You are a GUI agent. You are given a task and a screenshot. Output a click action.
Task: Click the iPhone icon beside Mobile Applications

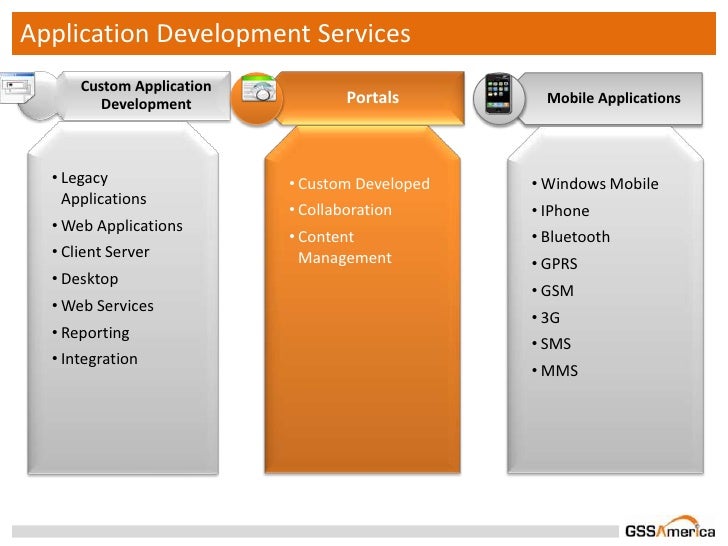498,94
